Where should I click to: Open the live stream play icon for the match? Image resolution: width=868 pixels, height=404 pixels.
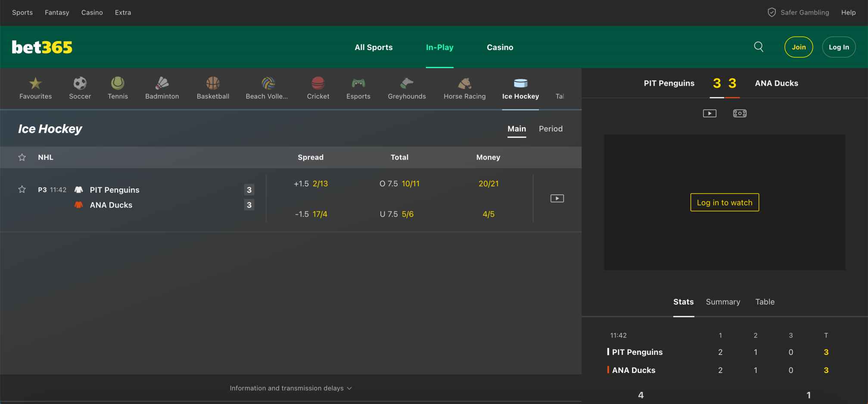[557, 198]
